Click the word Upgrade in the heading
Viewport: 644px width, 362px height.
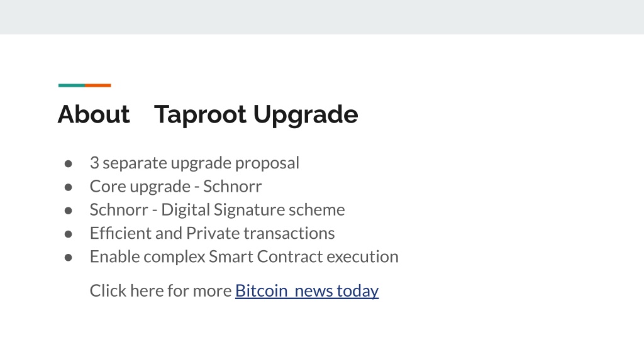pos(306,115)
